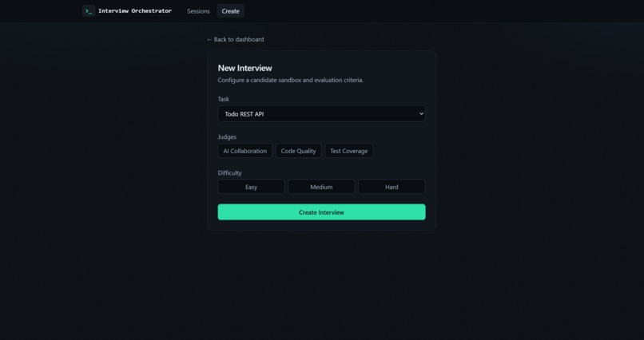Go back to dashboard link
The image size is (644, 340).
click(x=236, y=39)
